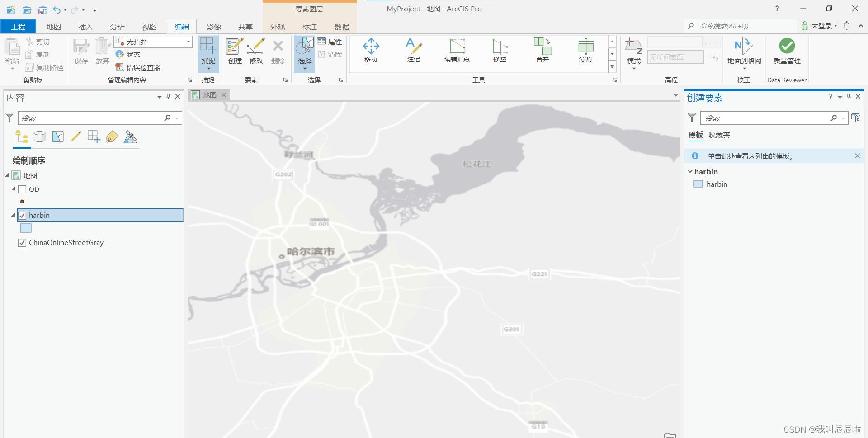
Task: Close the 地图 map view tab
Action: [x=224, y=95]
